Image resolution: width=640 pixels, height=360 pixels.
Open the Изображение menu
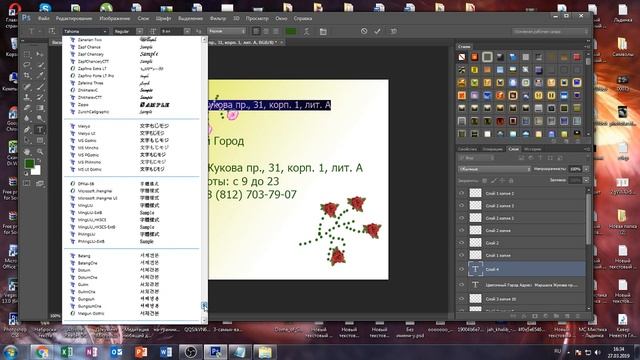115,18
